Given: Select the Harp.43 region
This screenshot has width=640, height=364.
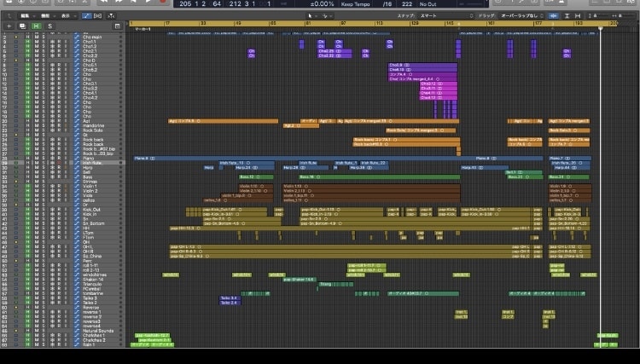Looking at the screenshot, I should coord(485,168).
